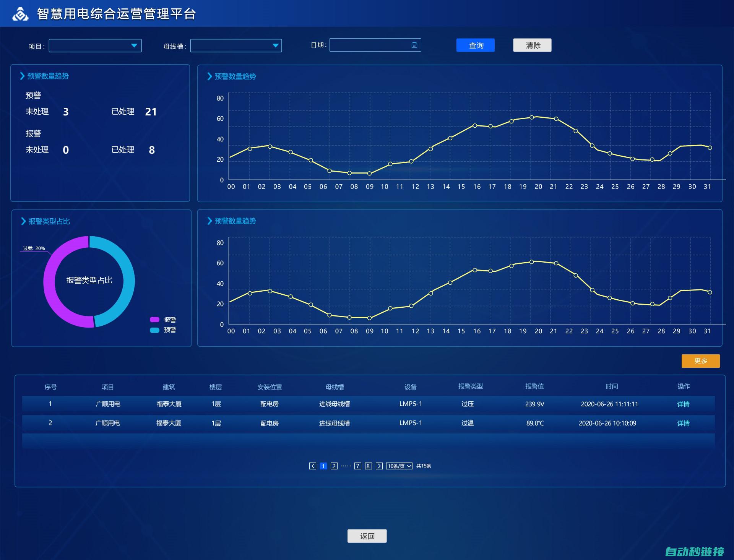This screenshot has width=734, height=560.
Task: Click page 2 pagination button
Action: (334, 465)
